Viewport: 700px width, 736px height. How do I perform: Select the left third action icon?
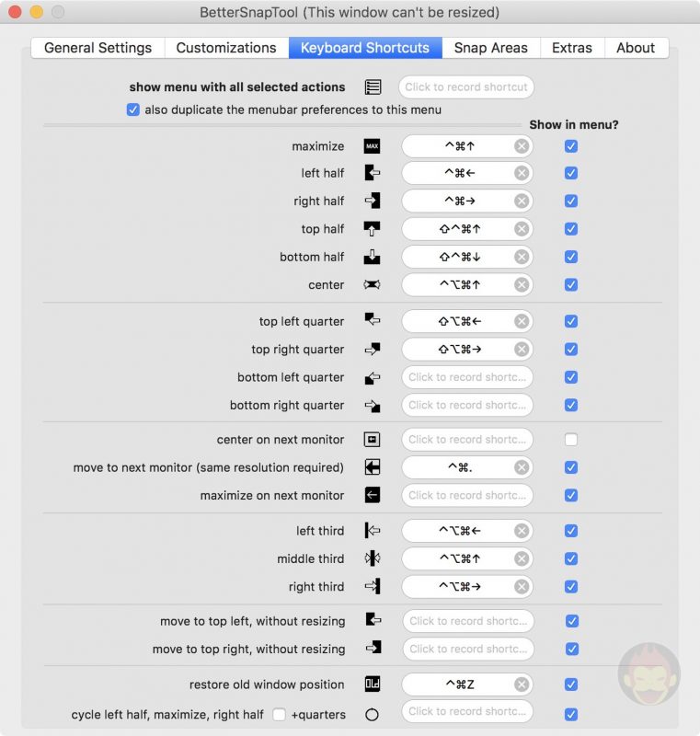click(x=372, y=531)
